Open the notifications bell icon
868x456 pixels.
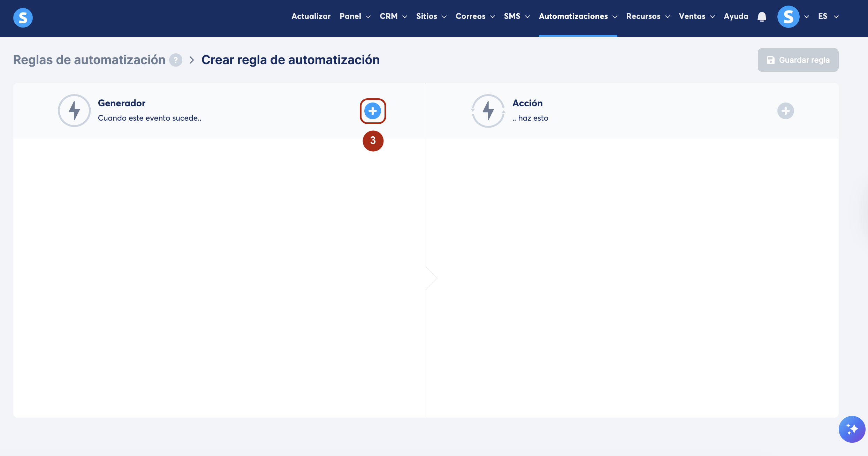[x=762, y=17]
